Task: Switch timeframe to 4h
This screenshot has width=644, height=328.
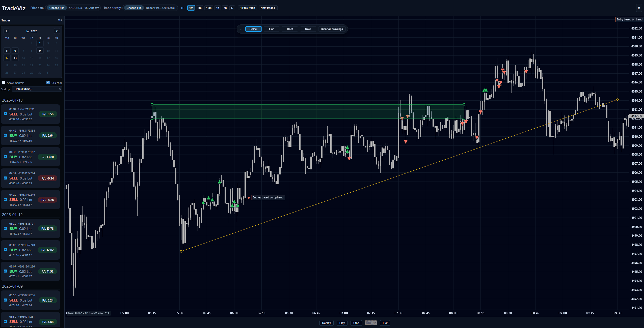Action: pyautogui.click(x=225, y=8)
